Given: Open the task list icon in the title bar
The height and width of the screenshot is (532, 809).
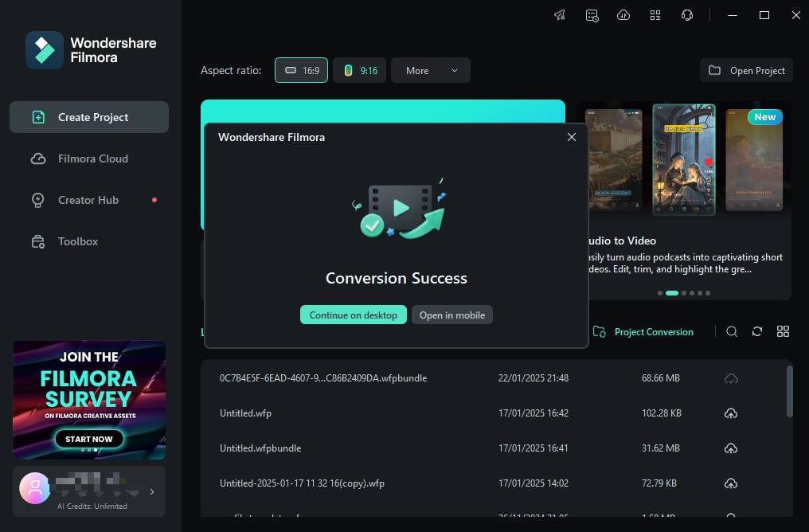Looking at the screenshot, I should (x=592, y=15).
